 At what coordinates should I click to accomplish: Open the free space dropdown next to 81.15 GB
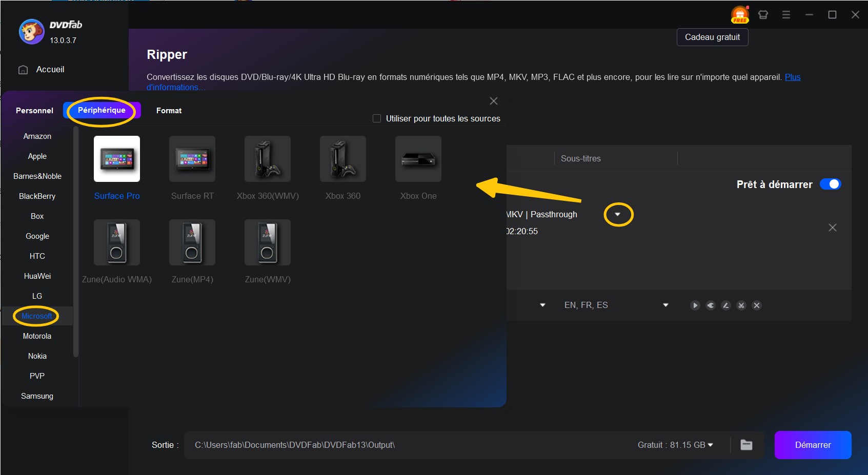click(x=710, y=445)
